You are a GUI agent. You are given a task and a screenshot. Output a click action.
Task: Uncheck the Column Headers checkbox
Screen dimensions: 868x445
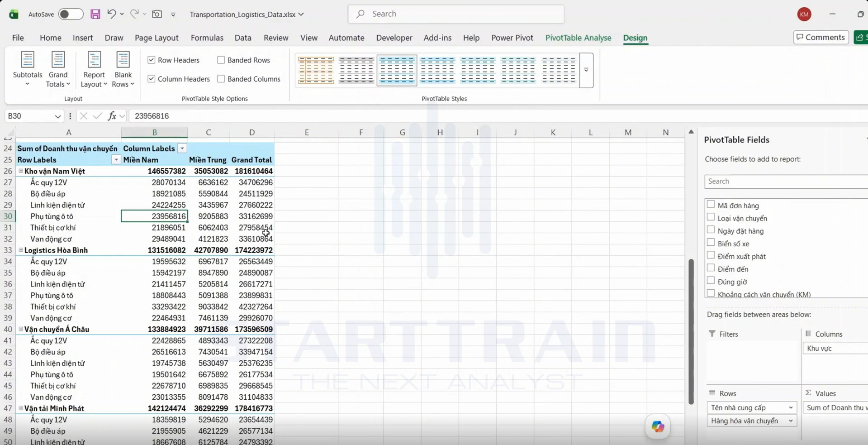[152, 79]
